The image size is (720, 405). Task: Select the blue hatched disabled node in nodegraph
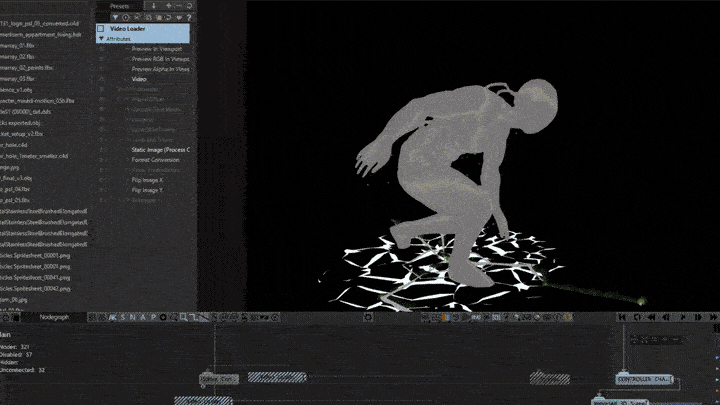tap(277, 377)
